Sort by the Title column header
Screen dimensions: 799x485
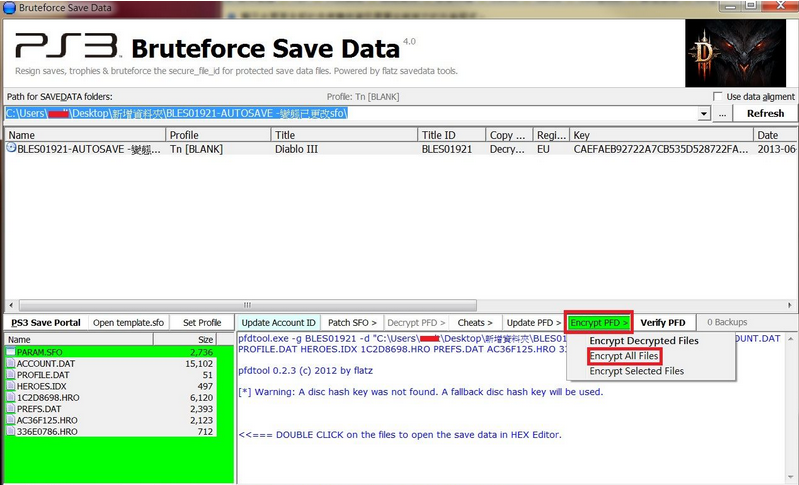coord(344,135)
